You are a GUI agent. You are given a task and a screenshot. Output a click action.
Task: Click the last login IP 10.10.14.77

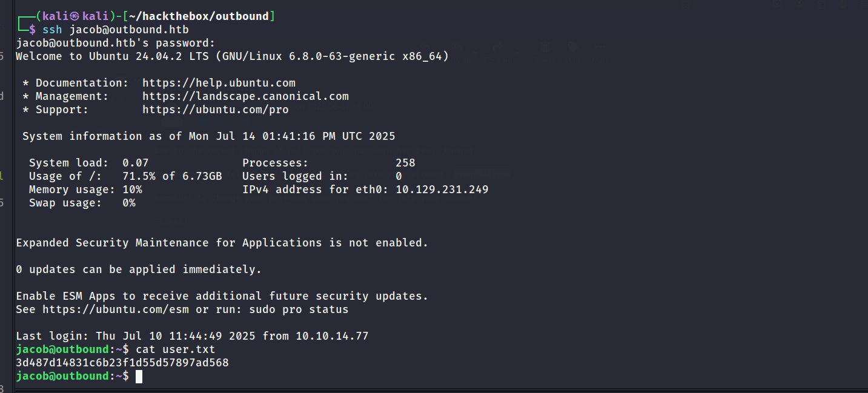tap(332, 336)
